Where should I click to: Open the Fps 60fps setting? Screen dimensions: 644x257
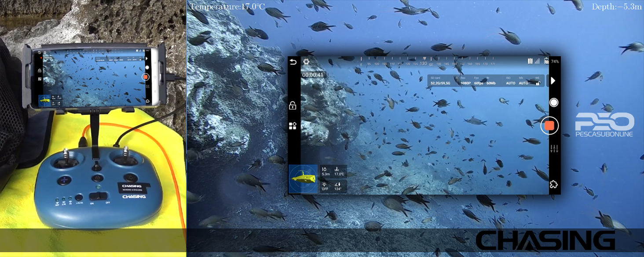point(478,81)
